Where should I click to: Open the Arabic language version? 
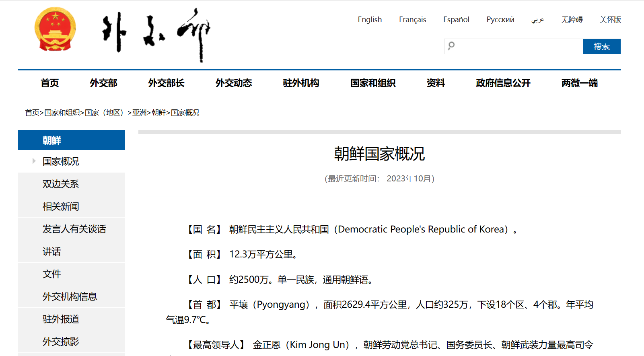(537, 20)
